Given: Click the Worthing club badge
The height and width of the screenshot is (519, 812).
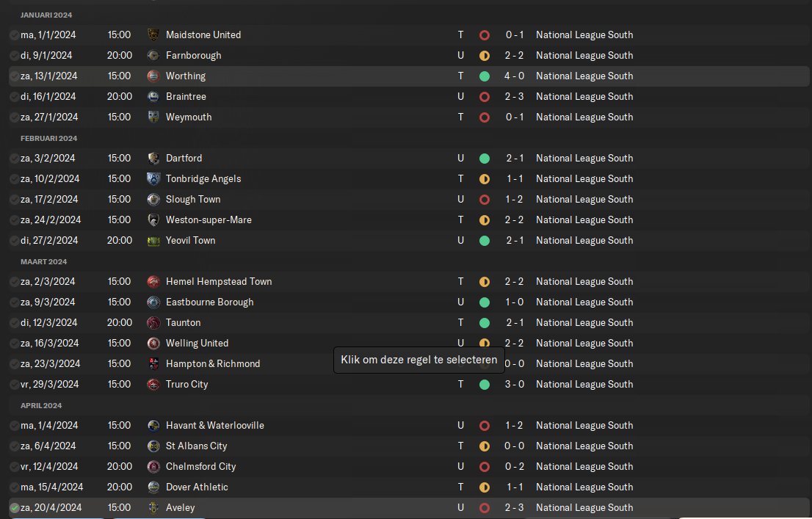Looking at the screenshot, I should tap(153, 76).
